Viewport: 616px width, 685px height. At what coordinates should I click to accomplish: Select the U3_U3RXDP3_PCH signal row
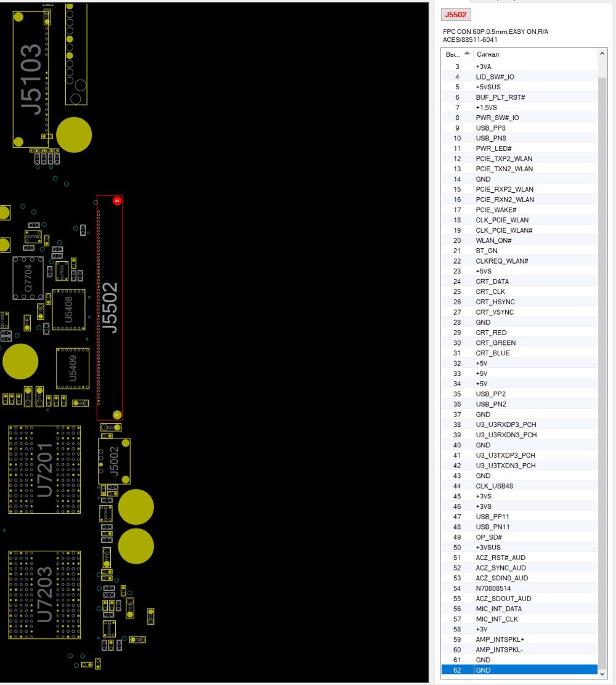pyautogui.click(x=519, y=424)
